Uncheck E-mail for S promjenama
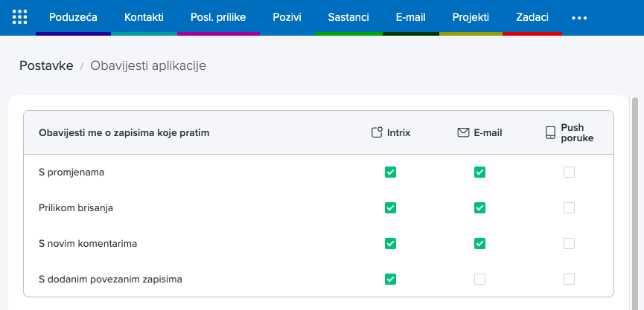Viewport: 644px width, 310px height. 479,172
